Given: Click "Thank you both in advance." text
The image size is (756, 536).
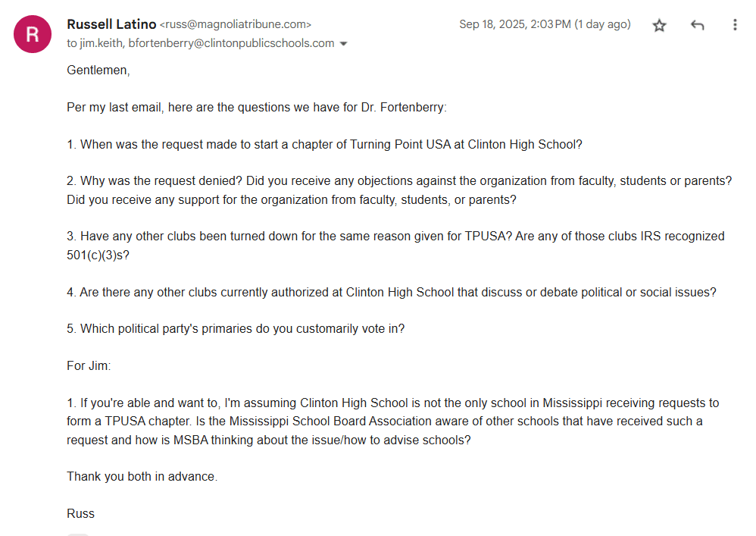Looking at the screenshot, I should (142, 476).
